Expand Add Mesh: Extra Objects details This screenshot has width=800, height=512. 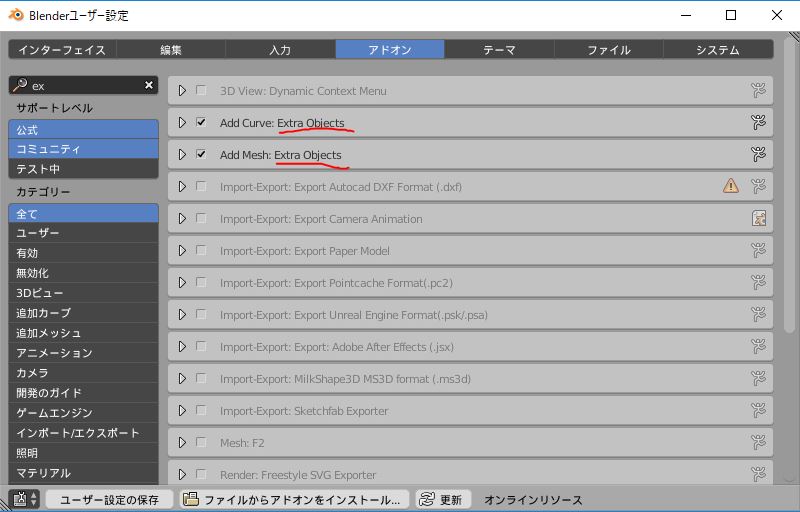point(182,155)
